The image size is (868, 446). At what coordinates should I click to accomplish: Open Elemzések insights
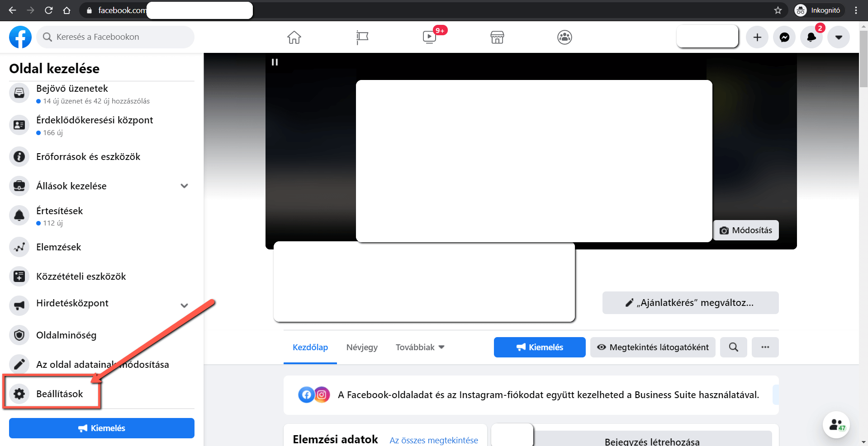click(x=102, y=247)
